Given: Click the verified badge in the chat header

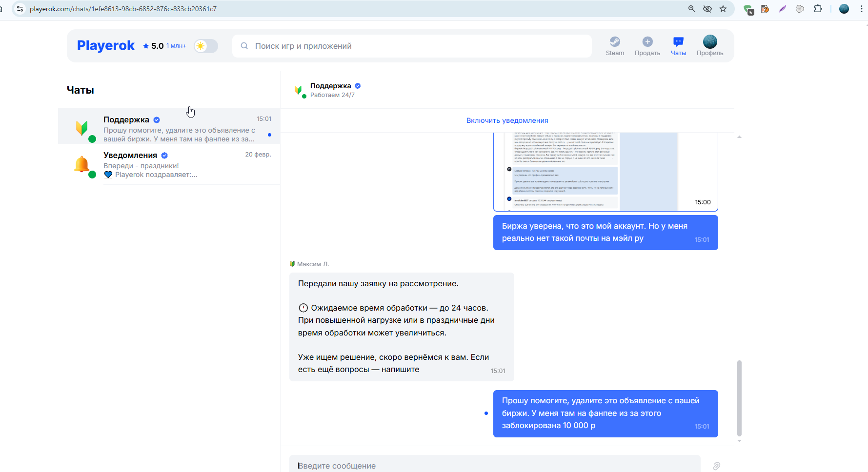Looking at the screenshot, I should (x=358, y=86).
